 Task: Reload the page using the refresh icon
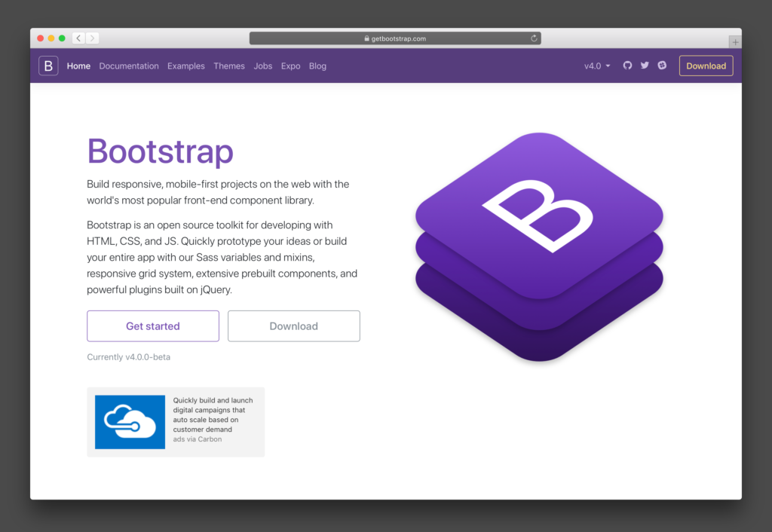534,38
